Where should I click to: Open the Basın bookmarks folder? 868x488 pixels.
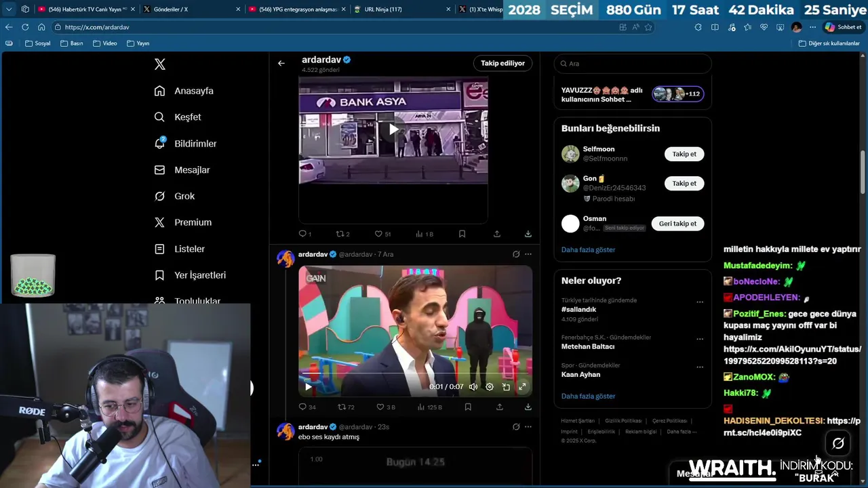pos(72,43)
